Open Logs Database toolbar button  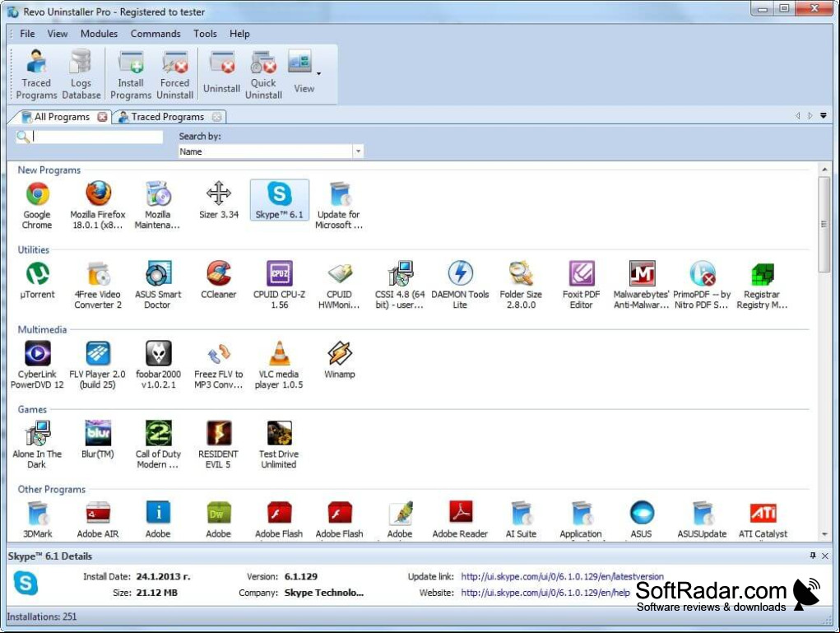[x=81, y=75]
